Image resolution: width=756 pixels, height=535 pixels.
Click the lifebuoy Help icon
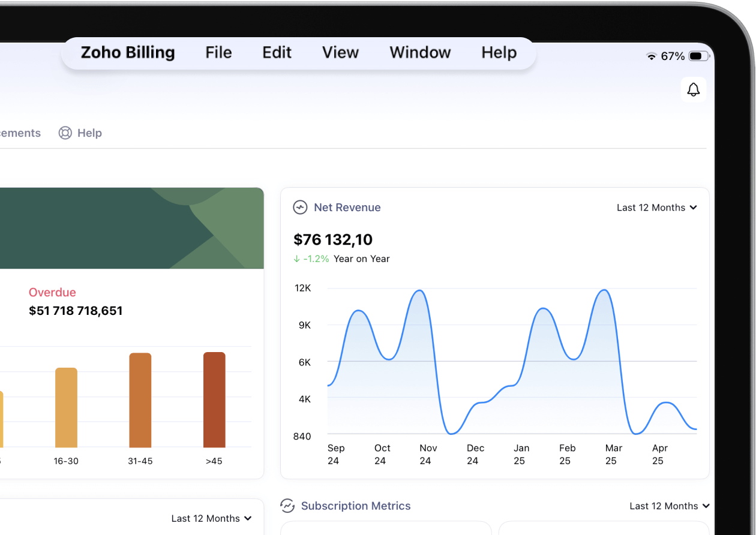[65, 133]
